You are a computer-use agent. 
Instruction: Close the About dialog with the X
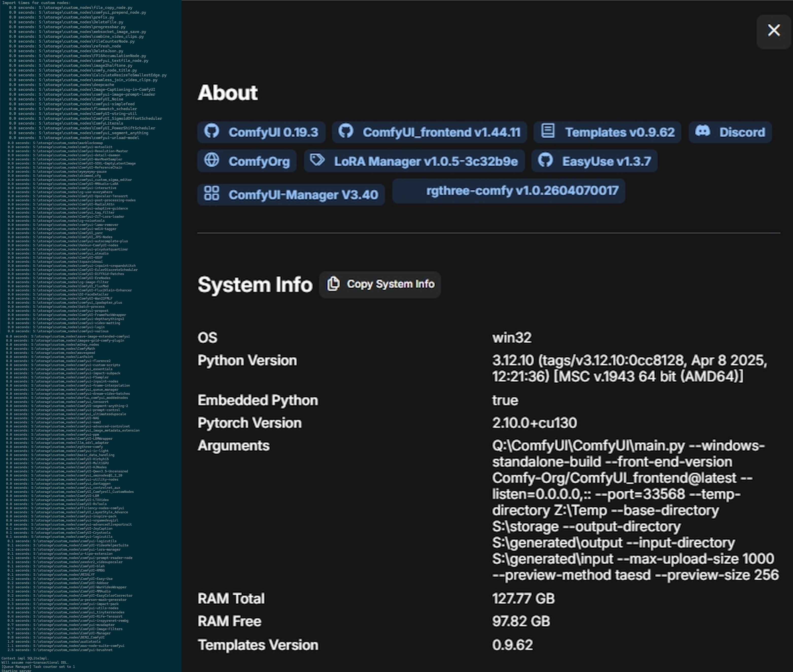point(773,30)
